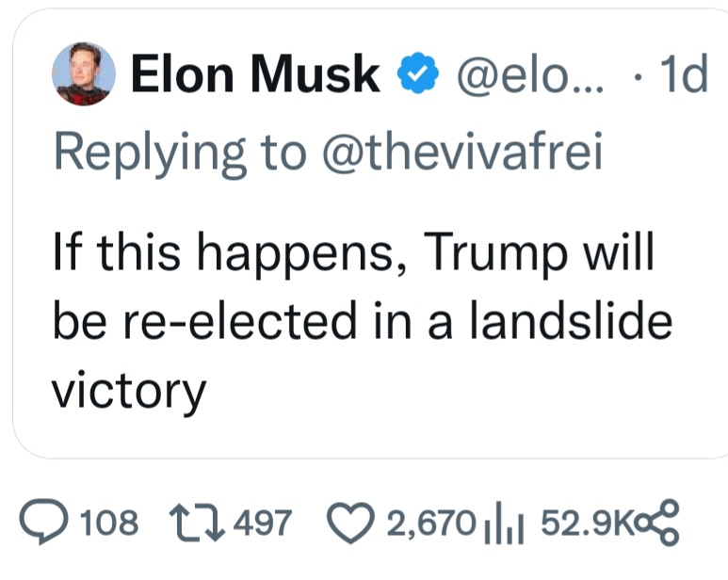Screen dimensions: 728x580
Task: Click the 108 replies count
Action: coord(109,524)
